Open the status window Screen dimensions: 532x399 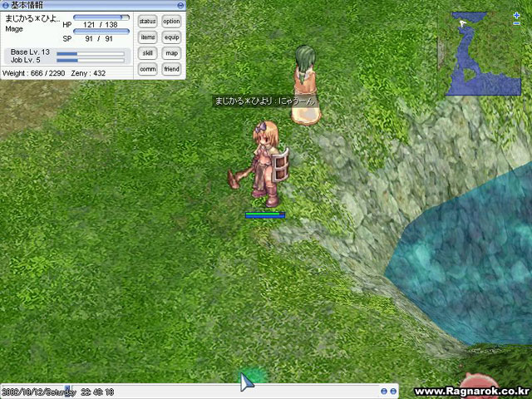[x=148, y=22]
